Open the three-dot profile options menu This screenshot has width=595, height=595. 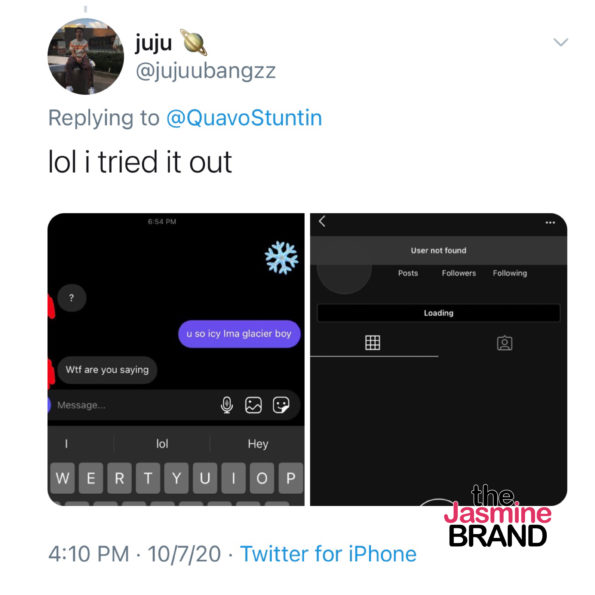click(550, 222)
